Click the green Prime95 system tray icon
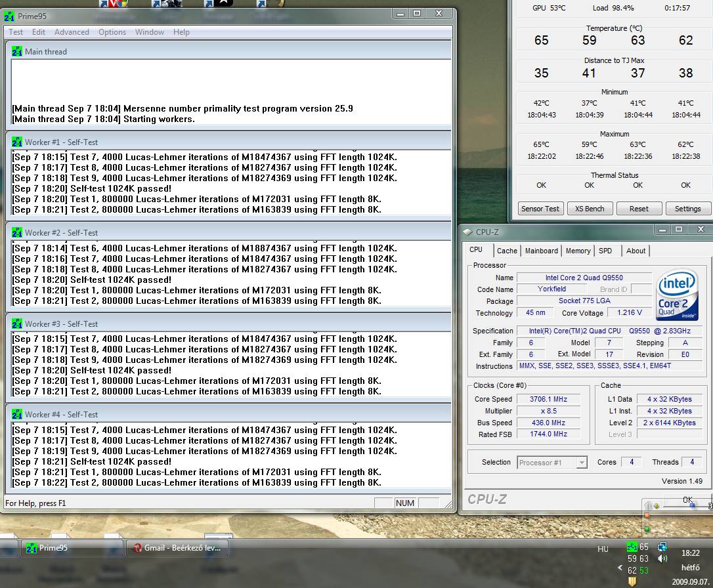The width and height of the screenshot is (713, 588). point(632,547)
